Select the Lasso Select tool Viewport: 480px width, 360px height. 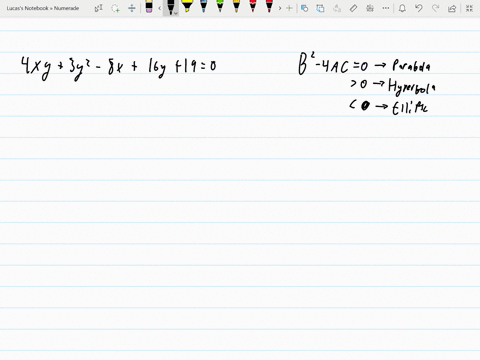115,8
